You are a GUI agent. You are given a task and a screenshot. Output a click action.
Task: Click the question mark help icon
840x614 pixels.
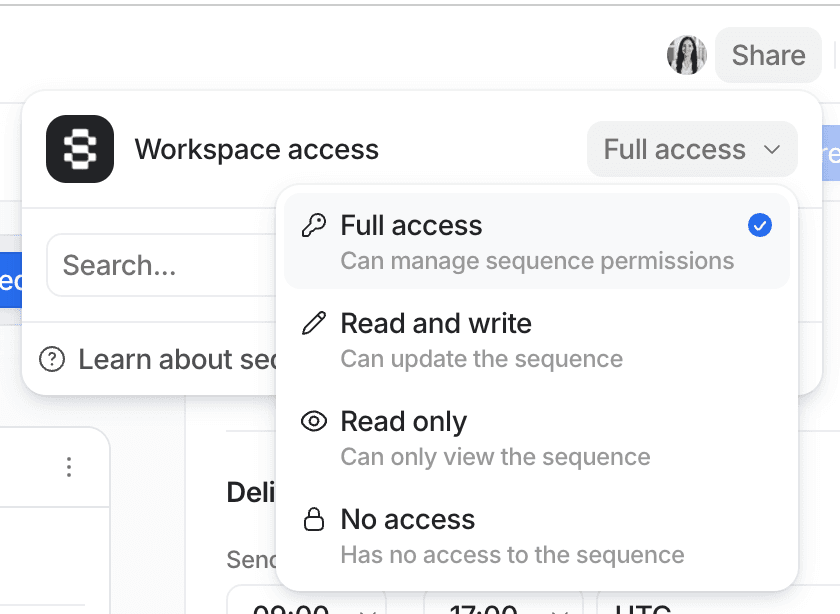click(52, 359)
